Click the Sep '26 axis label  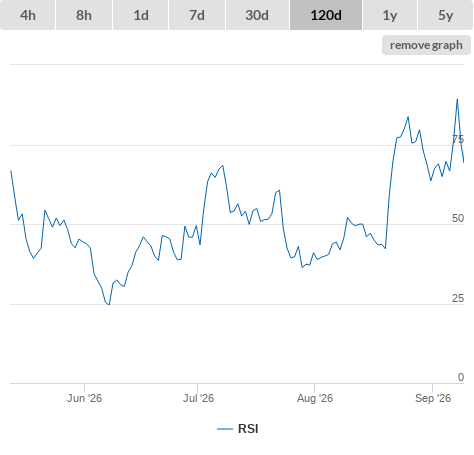(x=433, y=398)
